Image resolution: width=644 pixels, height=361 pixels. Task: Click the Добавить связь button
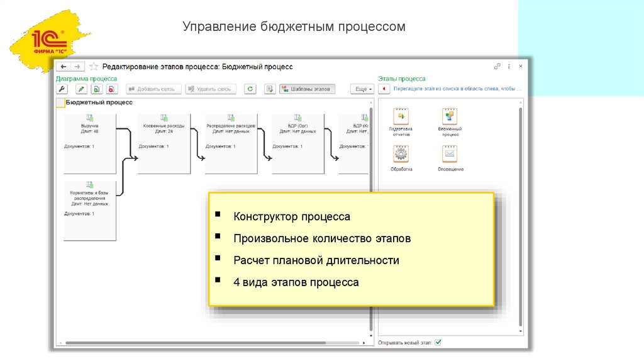[x=153, y=89]
